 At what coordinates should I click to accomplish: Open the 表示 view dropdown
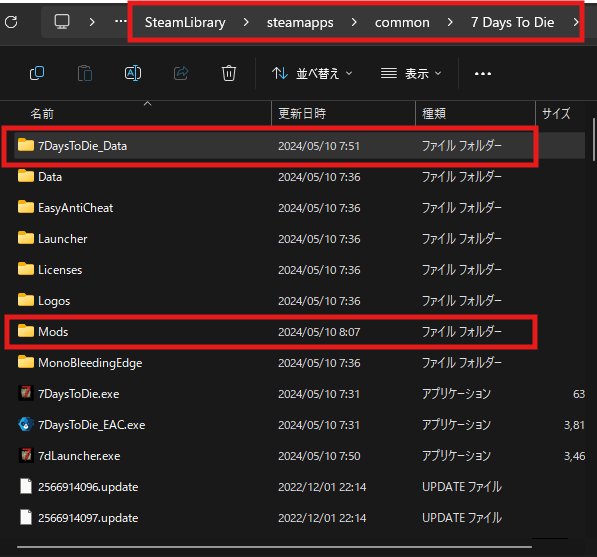(411, 73)
